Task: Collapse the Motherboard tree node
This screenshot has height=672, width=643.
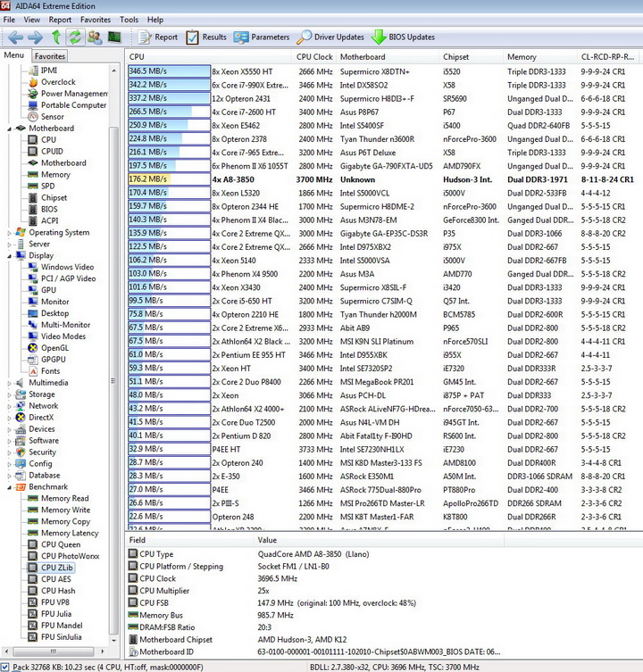Action: [9, 129]
